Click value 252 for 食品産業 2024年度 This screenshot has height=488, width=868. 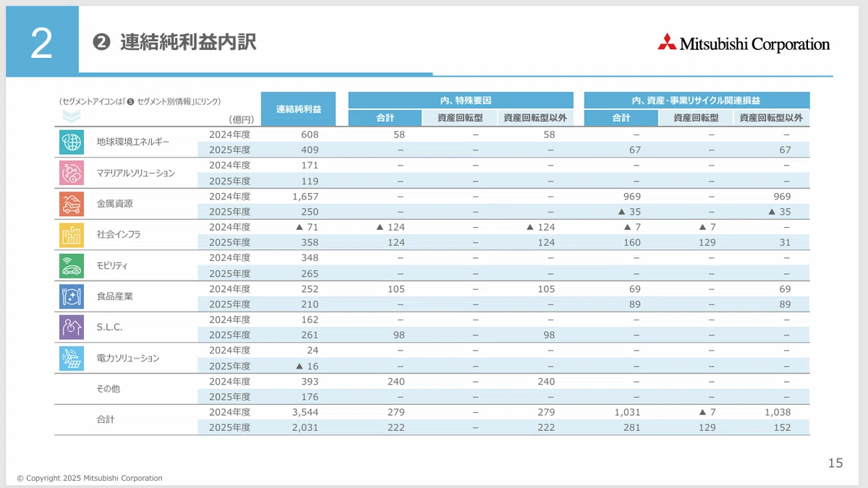310,289
